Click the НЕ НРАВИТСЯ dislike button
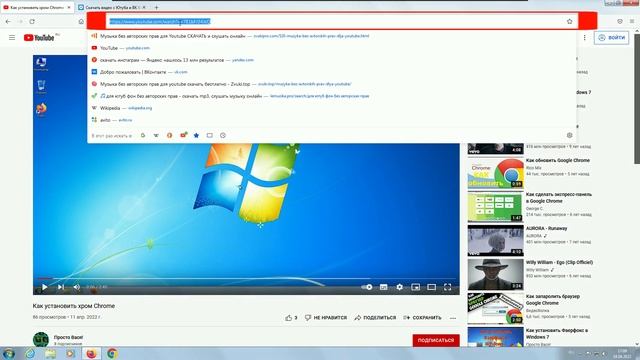Viewport: 640px width, 360px height. (326, 318)
